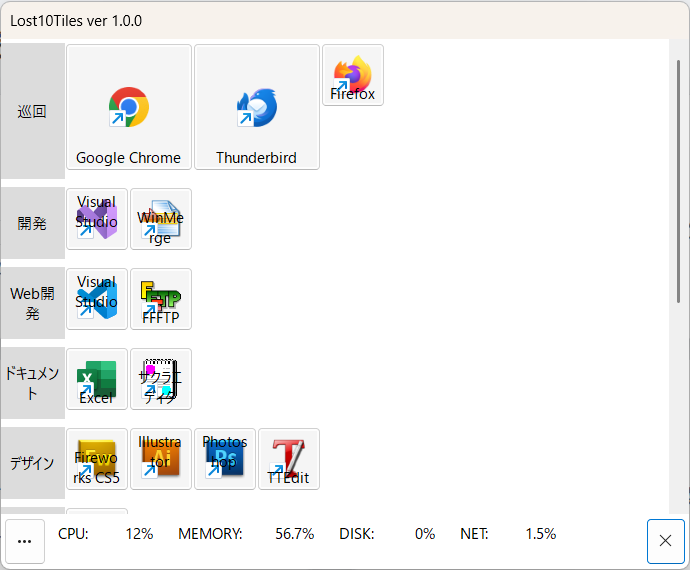690x570 pixels.
Task: Launch the TTEdit tile
Action: click(x=289, y=459)
